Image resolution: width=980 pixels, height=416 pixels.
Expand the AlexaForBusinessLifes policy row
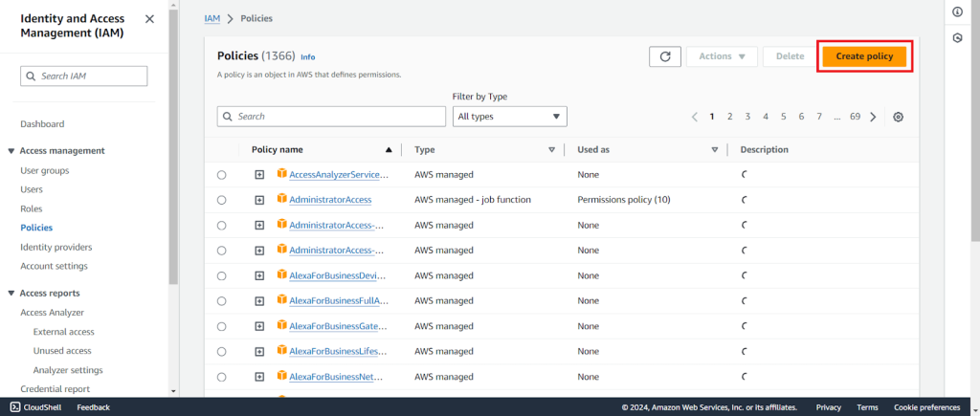pyautogui.click(x=259, y=352)
